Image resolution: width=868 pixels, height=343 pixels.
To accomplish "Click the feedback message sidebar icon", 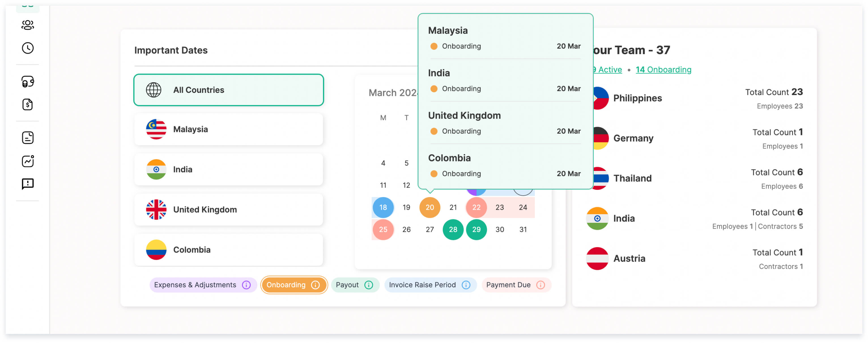I will 28,184.
